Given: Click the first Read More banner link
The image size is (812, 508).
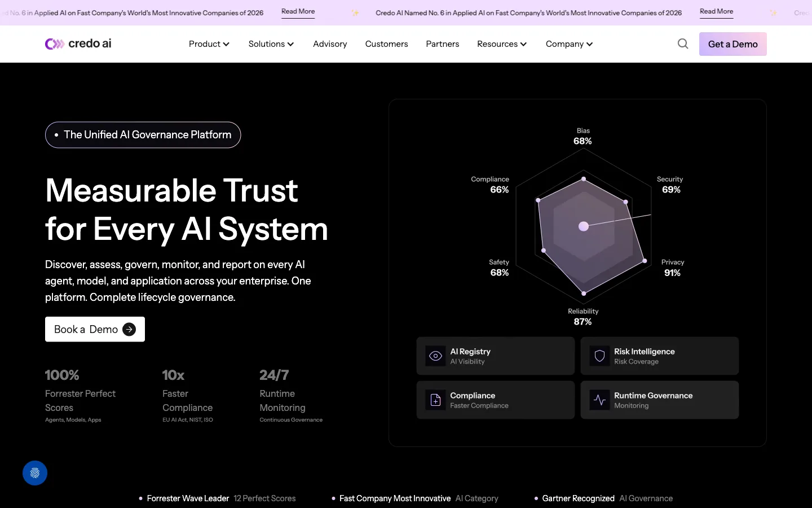Looking at the screenshot, I should pos(298,12).
